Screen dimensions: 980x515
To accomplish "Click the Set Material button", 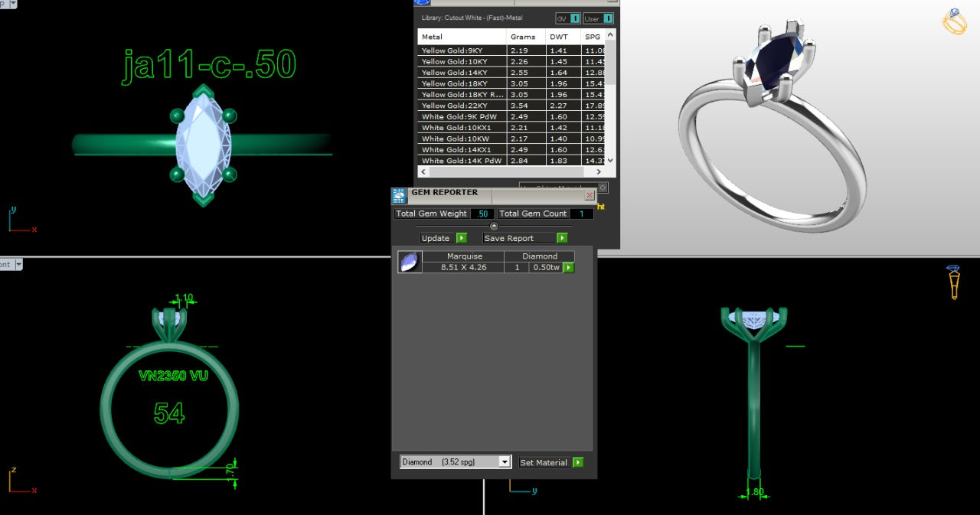I will tap(544, 462).
